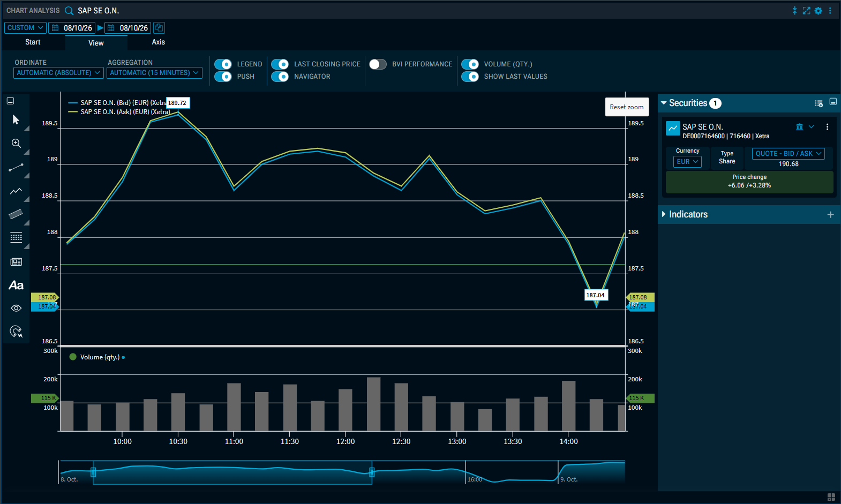Open the CUSTOM time range dropdown
The height and width of the screenshot is (504, 841).
point(25,28)
